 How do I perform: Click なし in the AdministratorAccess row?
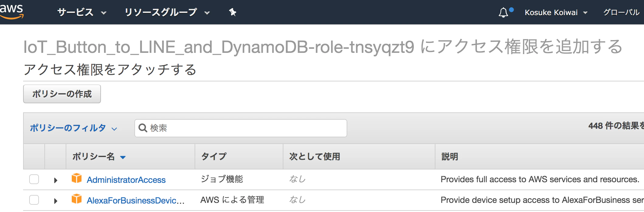coord(297,179)
